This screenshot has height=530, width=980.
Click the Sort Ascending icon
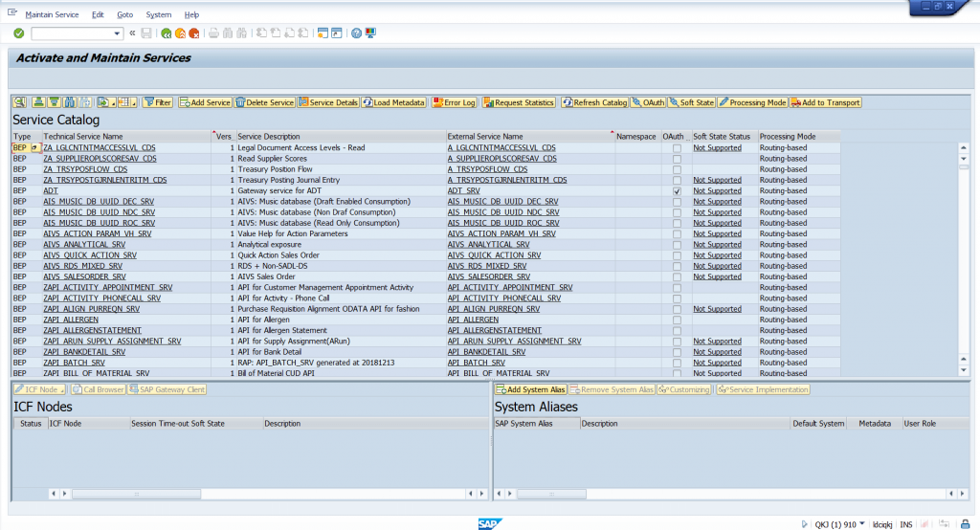click(38, 102)
